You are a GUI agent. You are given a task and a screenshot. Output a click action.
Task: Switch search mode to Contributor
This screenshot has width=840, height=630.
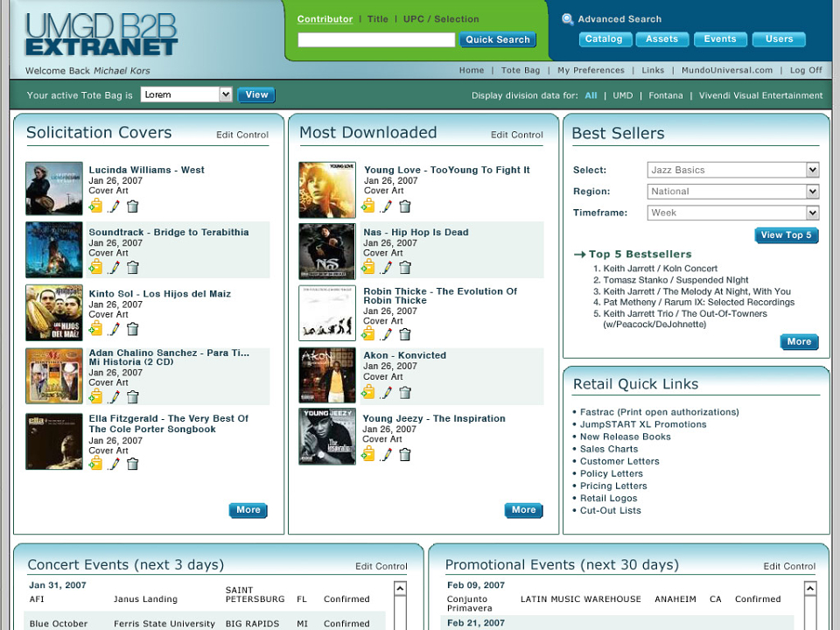coord(325,19)
